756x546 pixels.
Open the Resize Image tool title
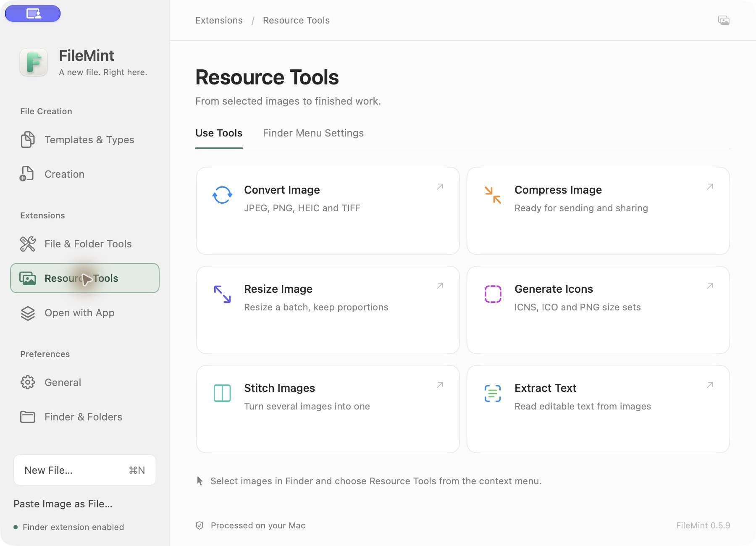coord(278,289)
